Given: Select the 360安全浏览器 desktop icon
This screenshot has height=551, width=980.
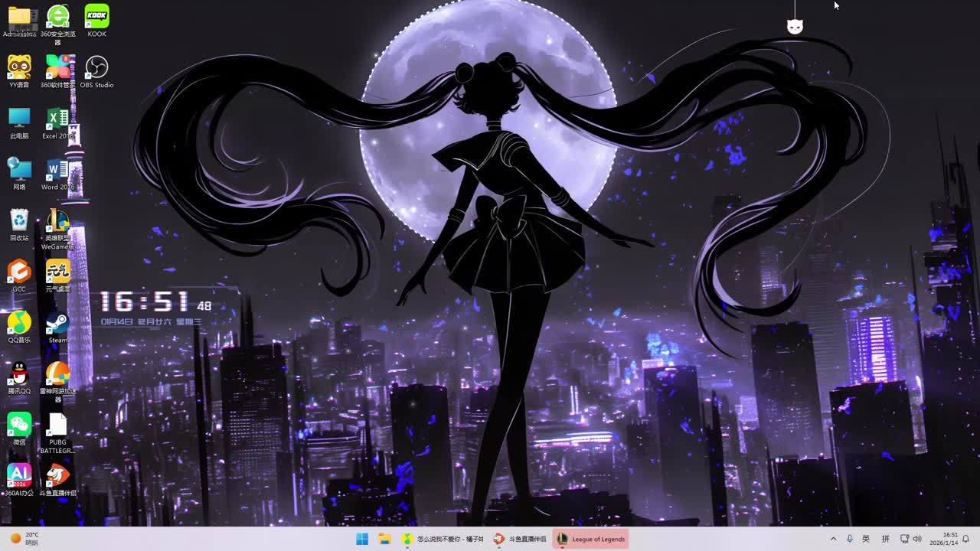Looking at the screenshot, I should click(x=58, y=17).
